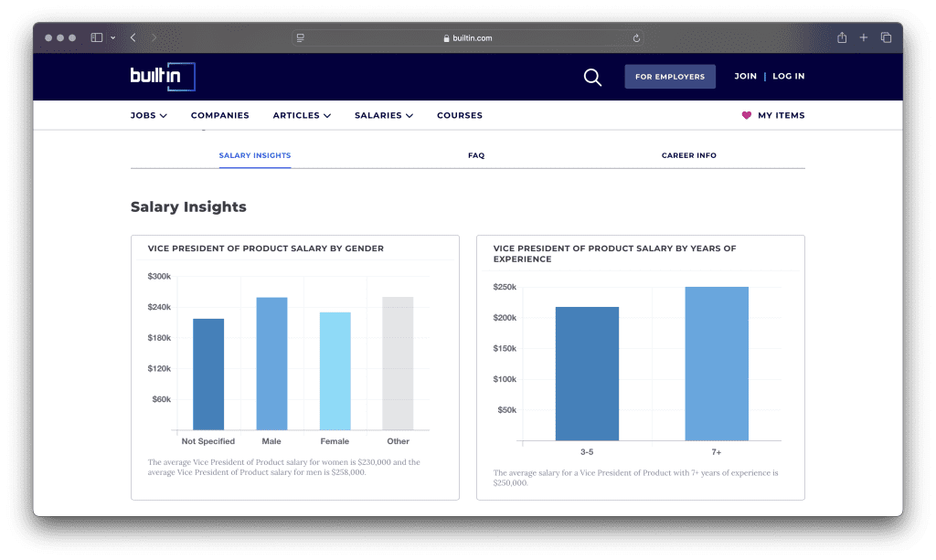
Task: Click the Male salary bar in chart
Action: point(271,364)
